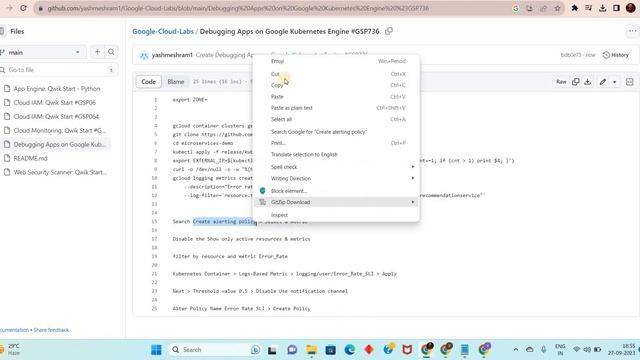
Task: Select Translate selection to English
Action: [x=337, y=154]
